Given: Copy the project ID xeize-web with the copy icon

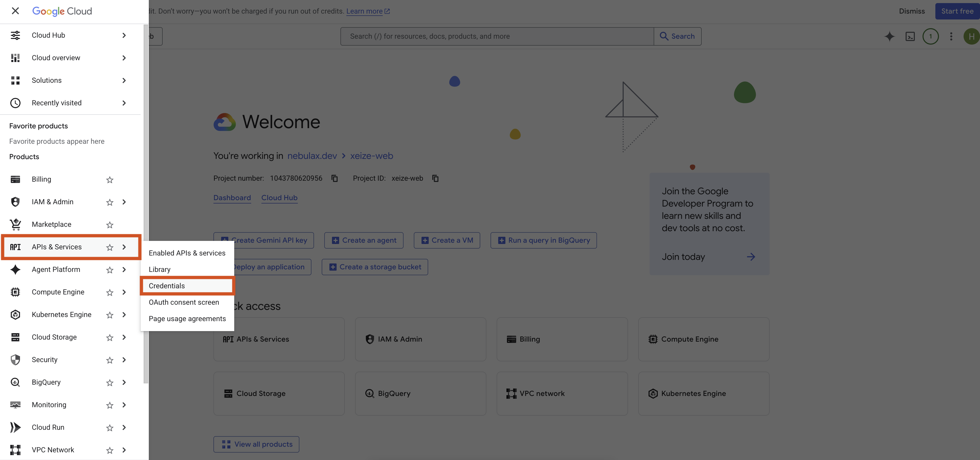Looking at the screenshot, I should coord(435,178).
